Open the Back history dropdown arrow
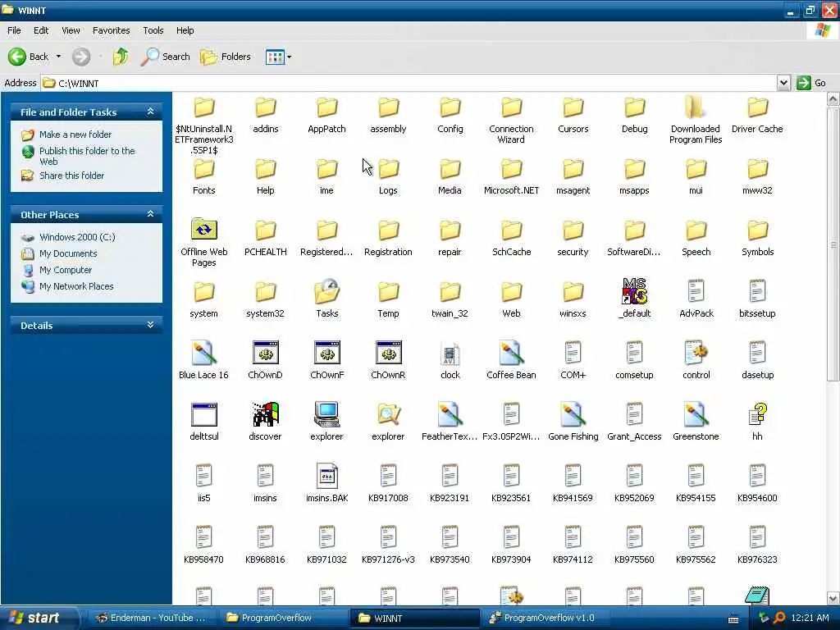The height and width of the screenshot is (630, 840). (58, 57)
